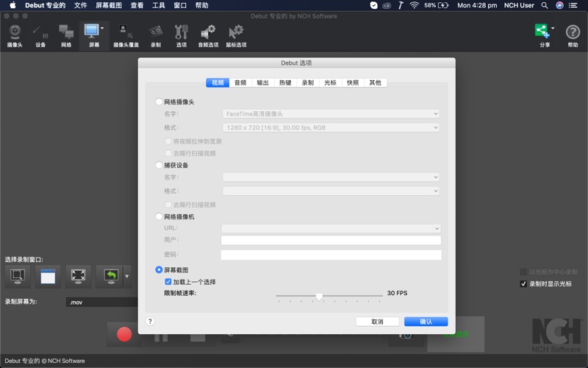
Task: Click the 摄像头 webcam toolbar icon
Action: 15,33
